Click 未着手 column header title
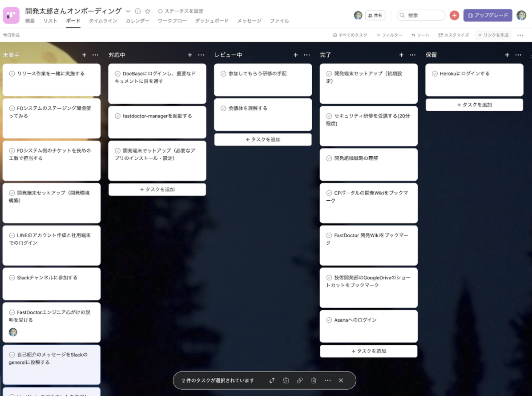This screenshot has height=396, width=532. (x=11, y=55)
